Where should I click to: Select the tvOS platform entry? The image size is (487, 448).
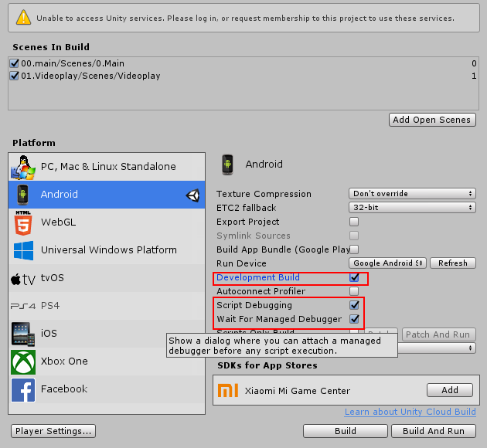[107, 278]
